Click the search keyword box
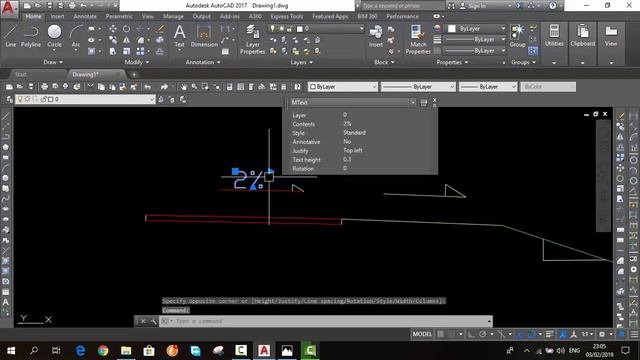The width and height of the screenshot is (640, 360). tap(402, 6)
